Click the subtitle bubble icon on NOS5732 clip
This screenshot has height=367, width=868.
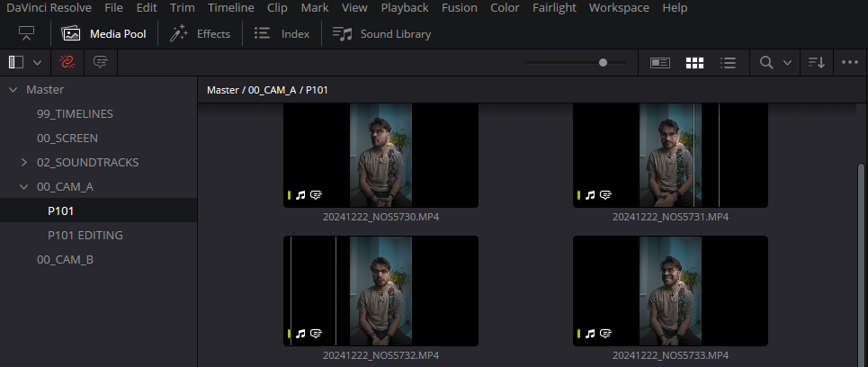pos(316,333)
